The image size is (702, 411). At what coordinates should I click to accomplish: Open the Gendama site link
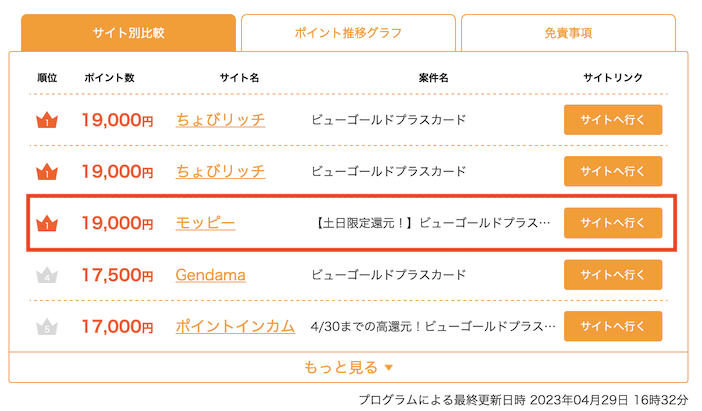(210, 275)
